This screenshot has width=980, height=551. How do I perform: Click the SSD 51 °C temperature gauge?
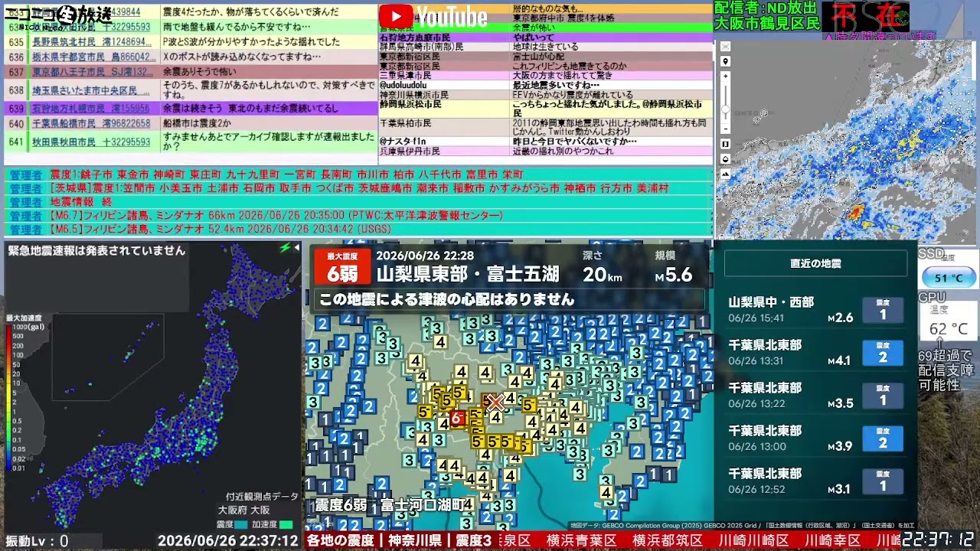[x=948, y=278]
